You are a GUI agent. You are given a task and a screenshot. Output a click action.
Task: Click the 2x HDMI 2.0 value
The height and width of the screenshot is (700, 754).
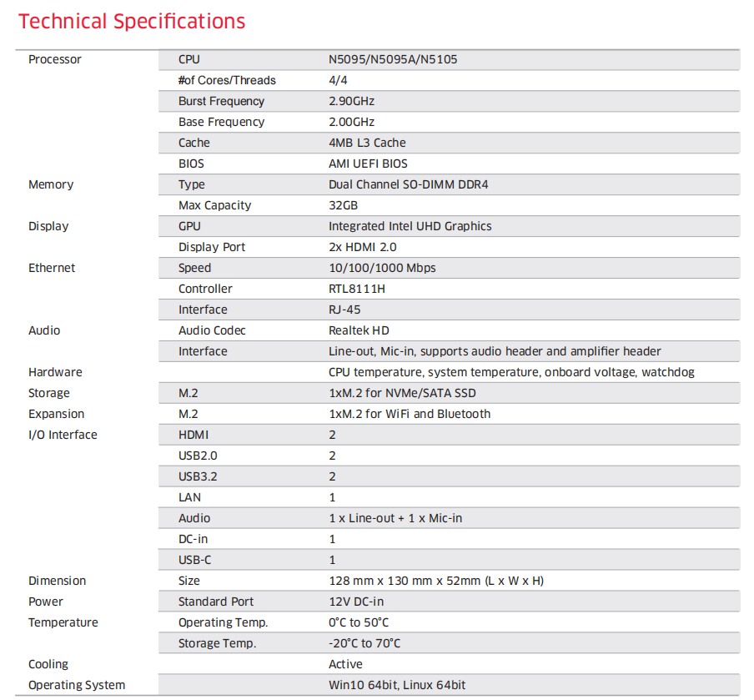click(x=363, y=247)
